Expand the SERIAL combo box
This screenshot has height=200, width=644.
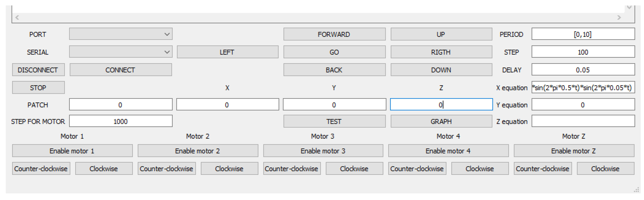point(121,52)
